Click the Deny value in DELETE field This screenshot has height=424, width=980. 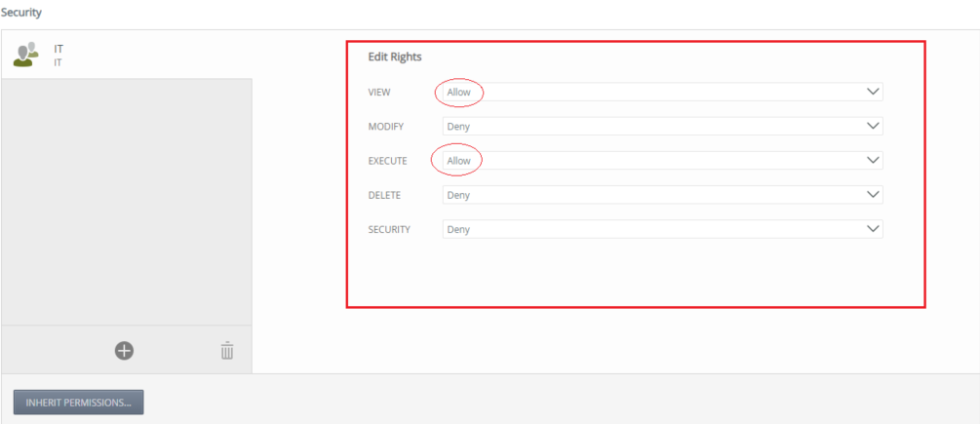(458, 195)
